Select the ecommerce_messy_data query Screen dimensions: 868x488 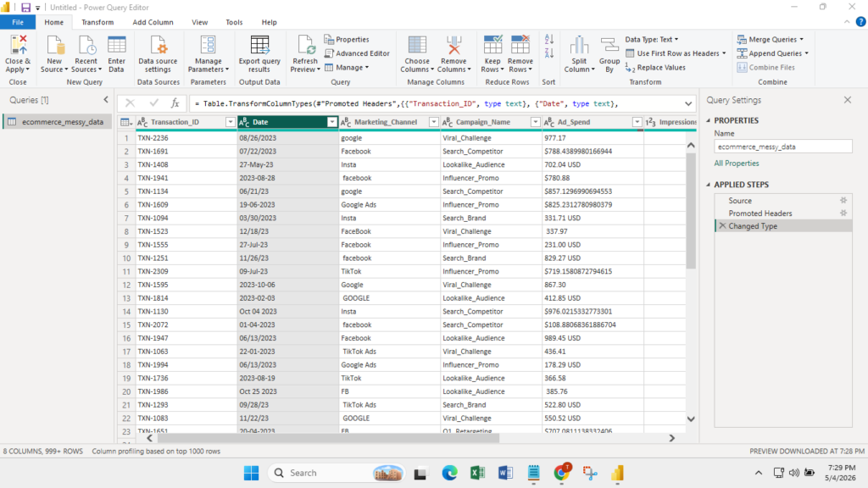pos(58,122)
